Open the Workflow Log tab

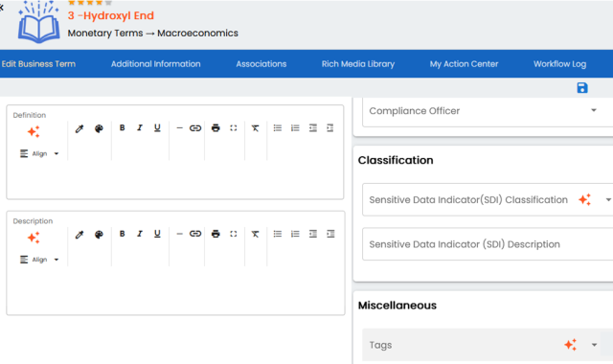pyautogui.click(x=559, y=64)
